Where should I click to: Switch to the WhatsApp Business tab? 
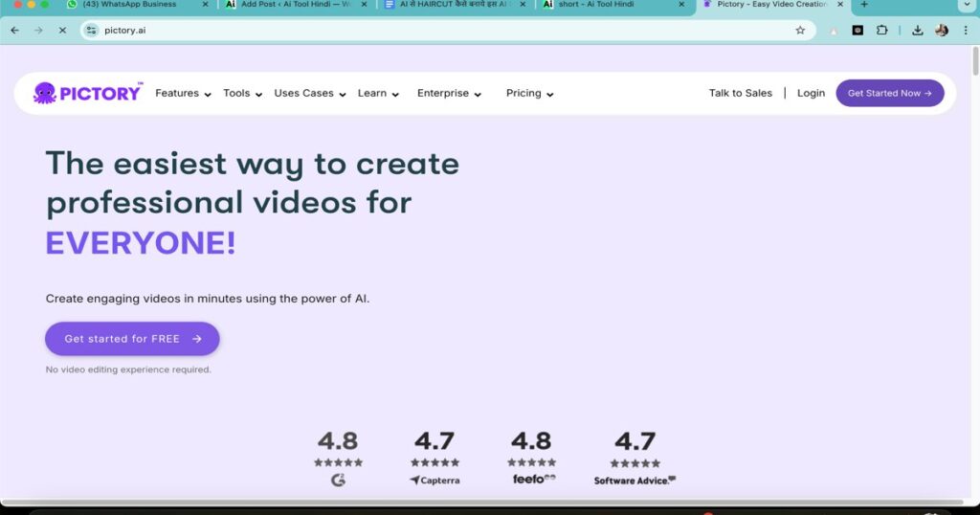[138, 5]
